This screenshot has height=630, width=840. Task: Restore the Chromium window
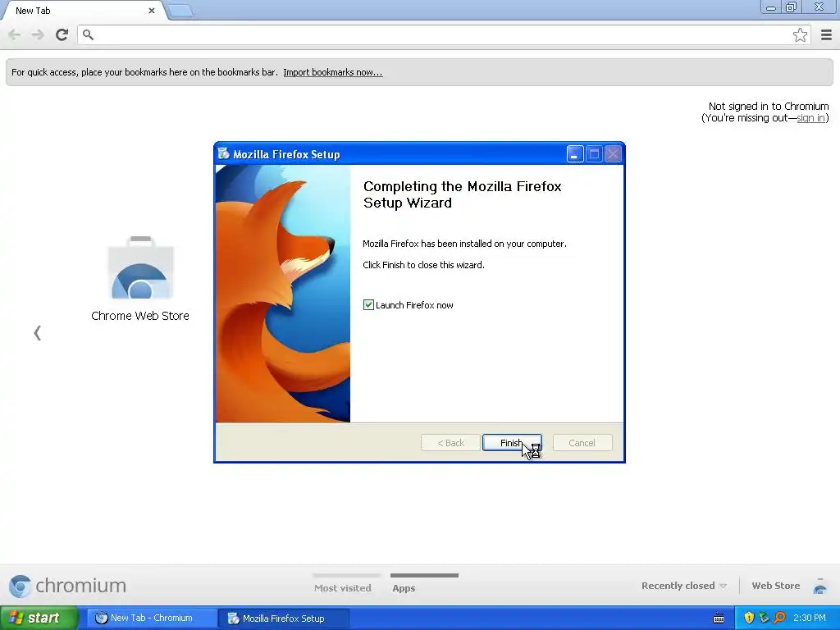pyautogui.click(x=791, y=7)
